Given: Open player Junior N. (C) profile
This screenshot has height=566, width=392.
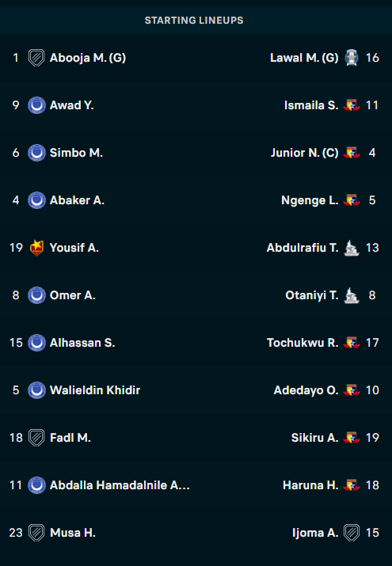Looking at the screenshot, I should (x=305, y=153).
